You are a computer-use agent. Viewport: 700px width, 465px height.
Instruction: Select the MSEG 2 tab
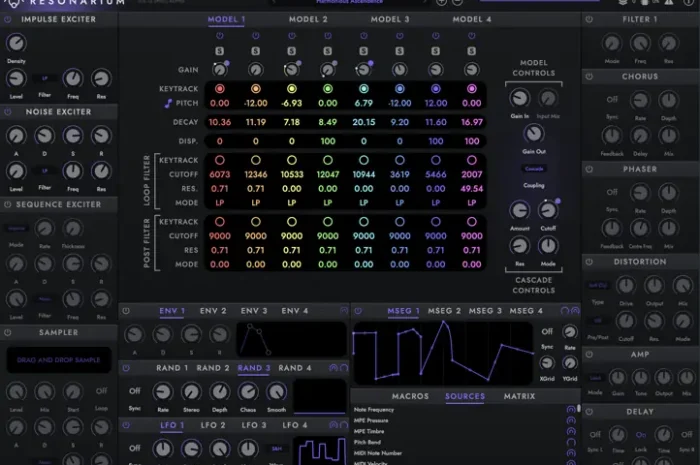(x=444, y=311)
